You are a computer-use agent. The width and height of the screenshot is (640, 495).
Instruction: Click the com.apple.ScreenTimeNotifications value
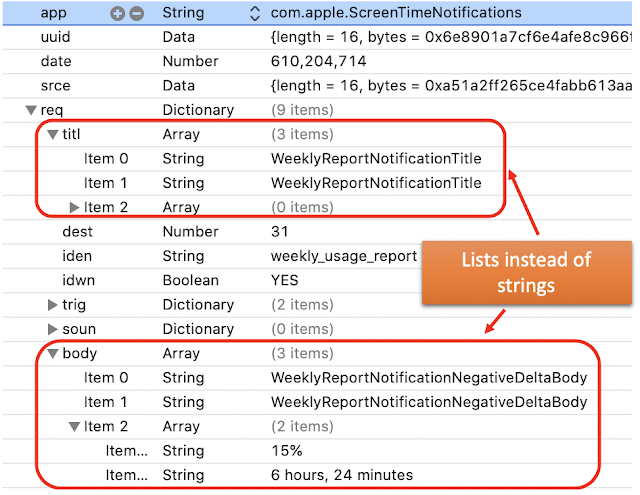(x=395, y=14)
